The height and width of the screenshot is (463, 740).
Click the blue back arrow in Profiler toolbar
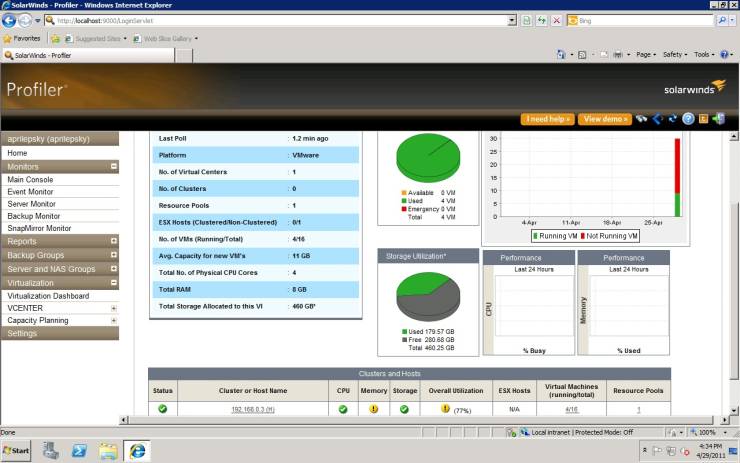click(657, 119)
